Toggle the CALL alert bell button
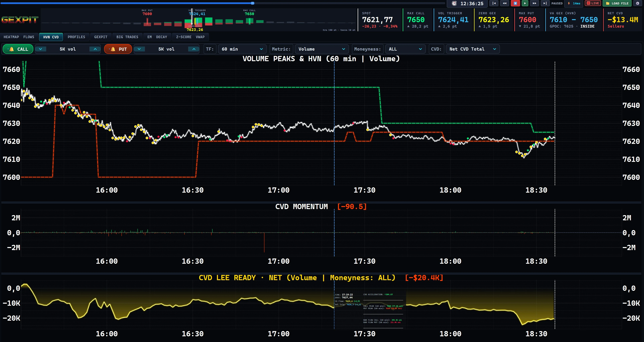Image resolution: width=644 pixels, height=342 pixels. [18, 49]
